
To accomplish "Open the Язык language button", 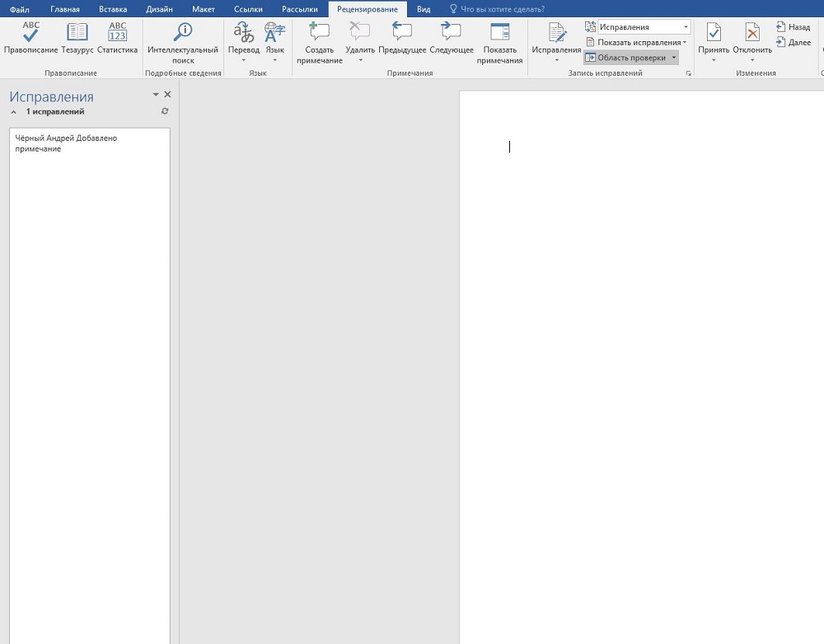I will pos(275,38).
